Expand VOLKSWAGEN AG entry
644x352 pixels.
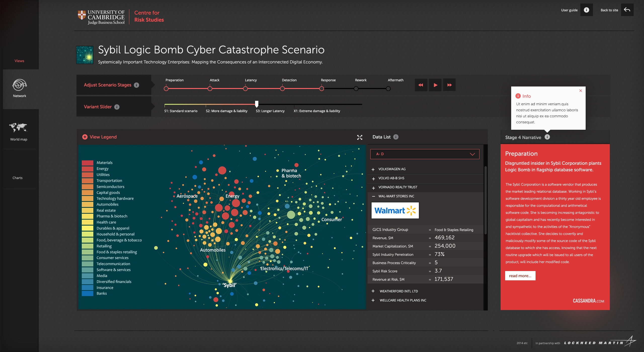tap(373, 169)
